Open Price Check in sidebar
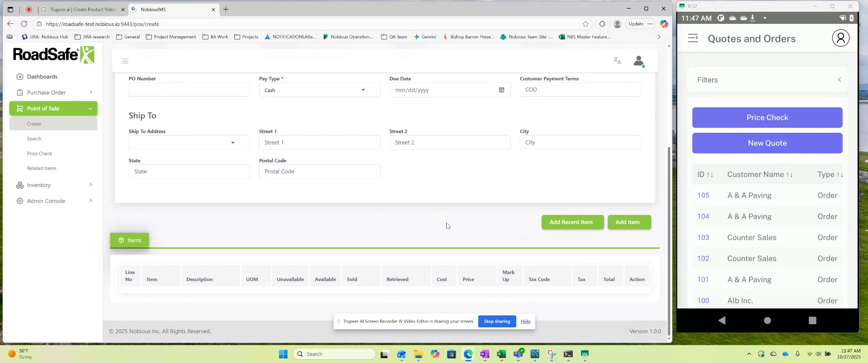The width and height of the screenshot is (868, 363). click(x=39, y=154)
